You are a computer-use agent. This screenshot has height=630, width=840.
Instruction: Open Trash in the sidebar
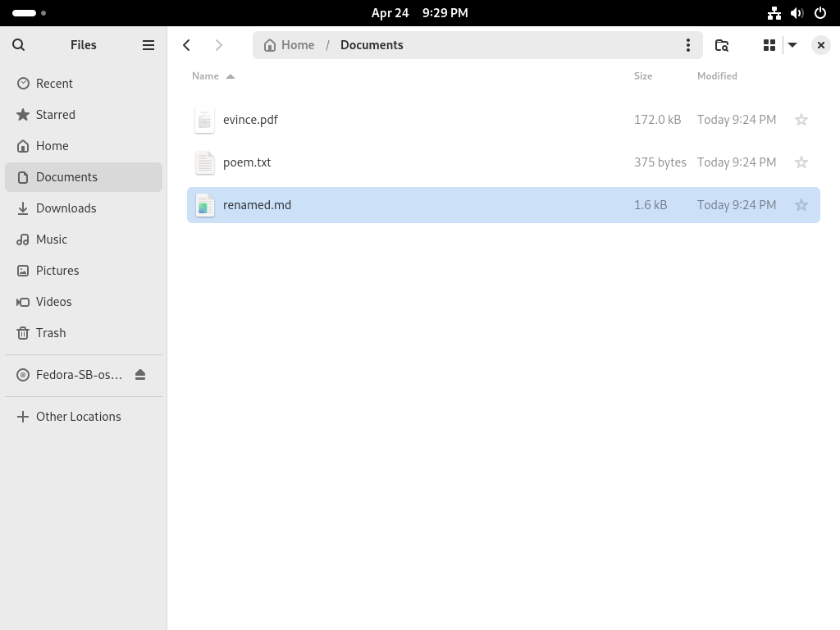(84, 333)
